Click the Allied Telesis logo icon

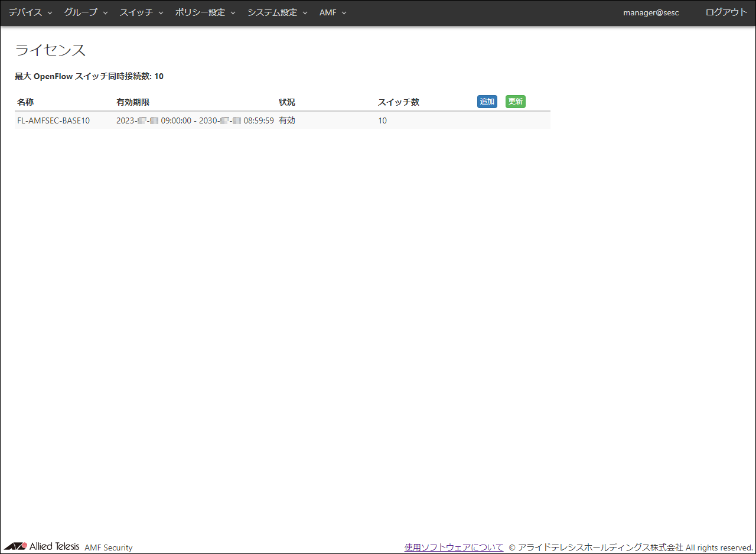coord(18,546)
